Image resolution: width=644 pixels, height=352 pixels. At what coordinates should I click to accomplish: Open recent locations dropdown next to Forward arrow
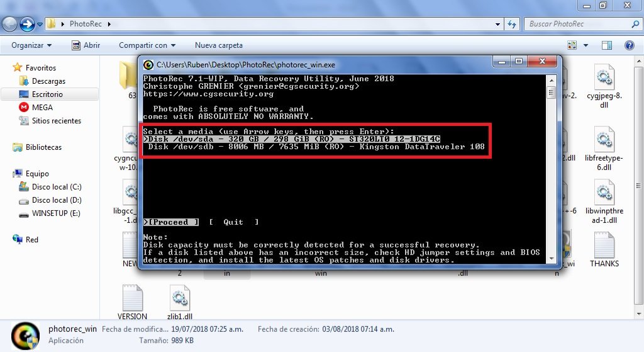(40, 25)
